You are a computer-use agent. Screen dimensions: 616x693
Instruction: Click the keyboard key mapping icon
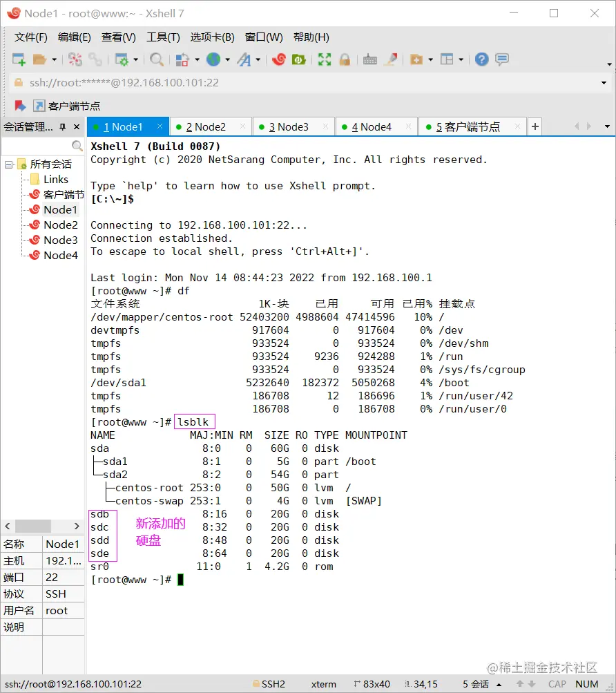[x=370, y=59]
